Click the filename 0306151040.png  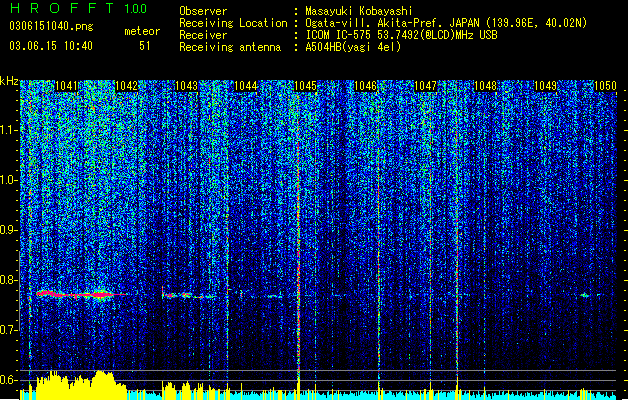click(51, 26)
